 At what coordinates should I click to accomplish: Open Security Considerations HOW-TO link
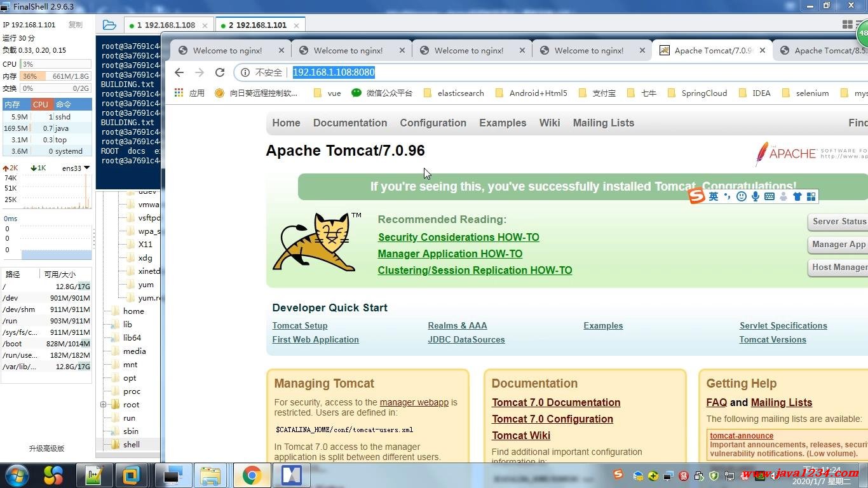click(x=458, y=237)
